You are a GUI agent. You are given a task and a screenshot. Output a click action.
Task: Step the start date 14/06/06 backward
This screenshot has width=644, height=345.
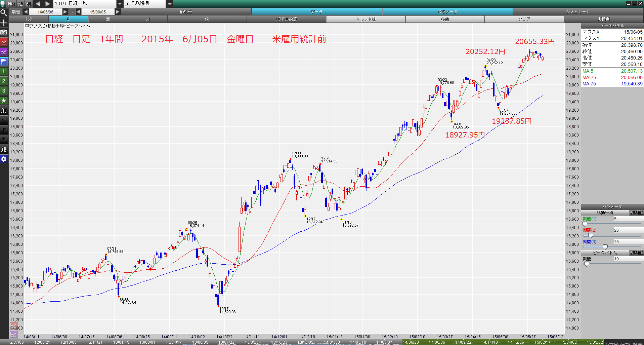coord(26,12)
